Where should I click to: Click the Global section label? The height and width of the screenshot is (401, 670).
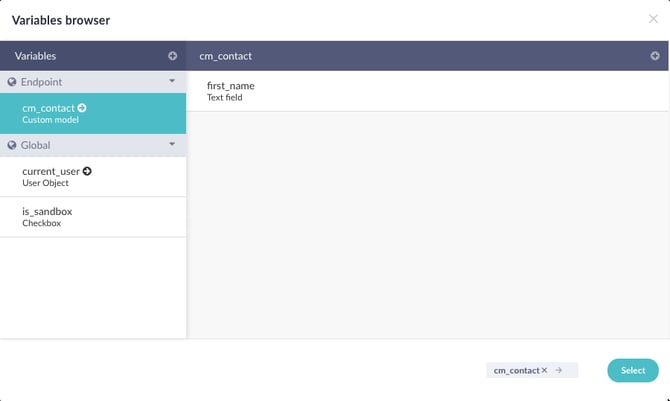click(35, 145)
